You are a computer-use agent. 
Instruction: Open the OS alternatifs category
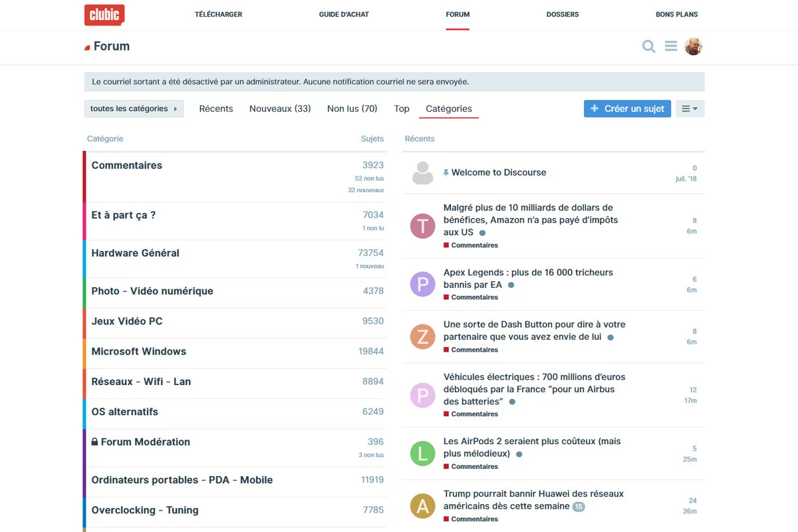(x=125, y=412)
